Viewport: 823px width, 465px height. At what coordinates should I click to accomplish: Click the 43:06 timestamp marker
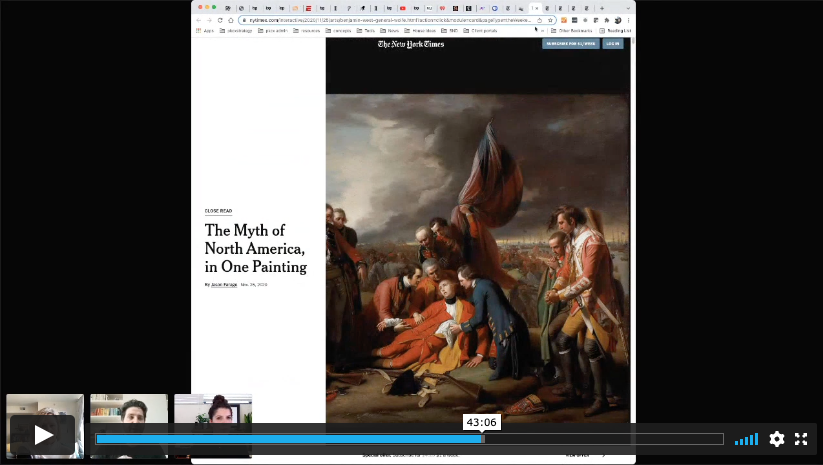click(481, 422)
